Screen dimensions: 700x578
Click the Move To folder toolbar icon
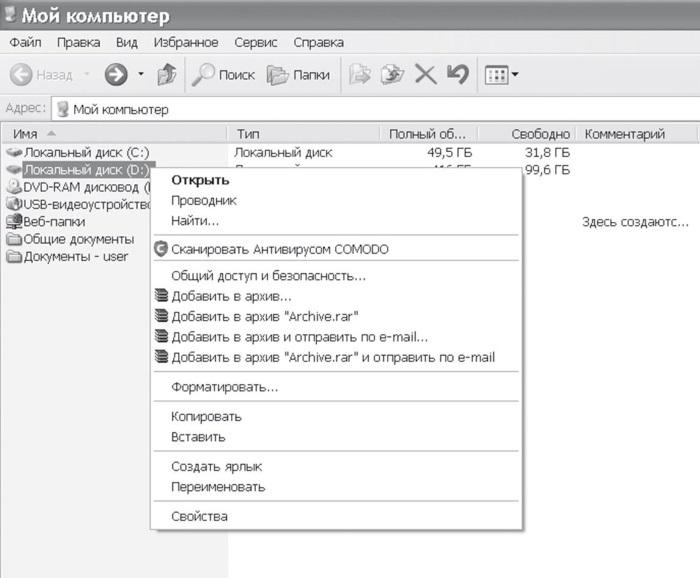(x=360, y=75)
